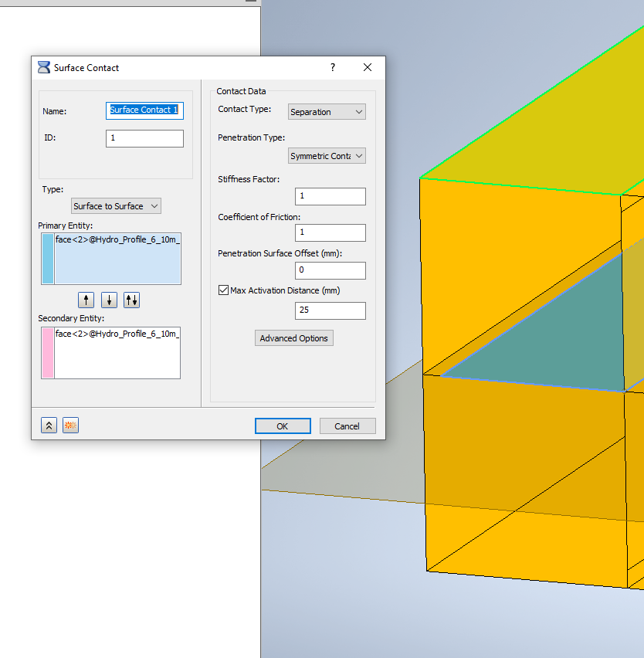
Task: Click the Surface Contact hourglass title icon
Action: [x=42, y=67]
